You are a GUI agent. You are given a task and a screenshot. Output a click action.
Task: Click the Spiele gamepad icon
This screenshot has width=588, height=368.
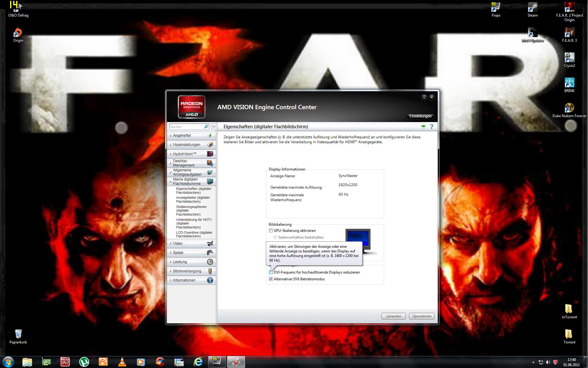point(210,253)
